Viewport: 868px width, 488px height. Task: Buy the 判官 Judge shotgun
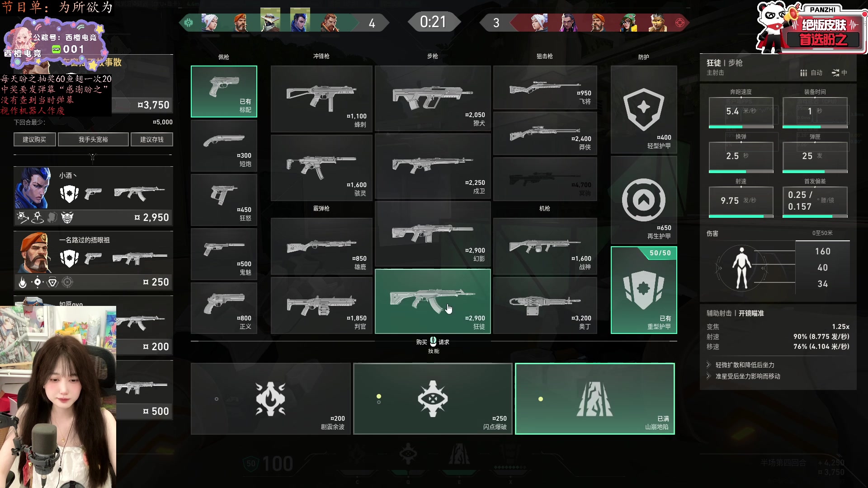(321, 305)
